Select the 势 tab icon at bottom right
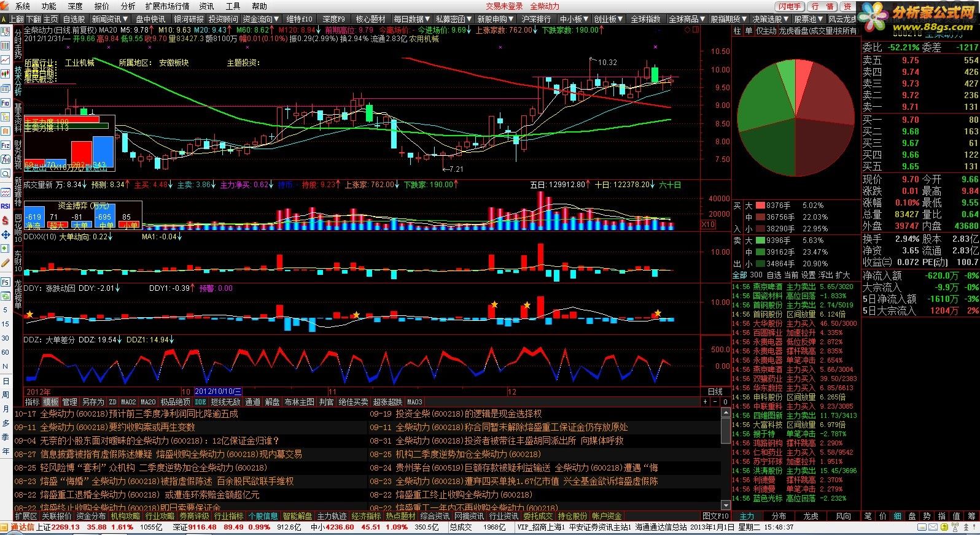980x535 pixels. 927,516
